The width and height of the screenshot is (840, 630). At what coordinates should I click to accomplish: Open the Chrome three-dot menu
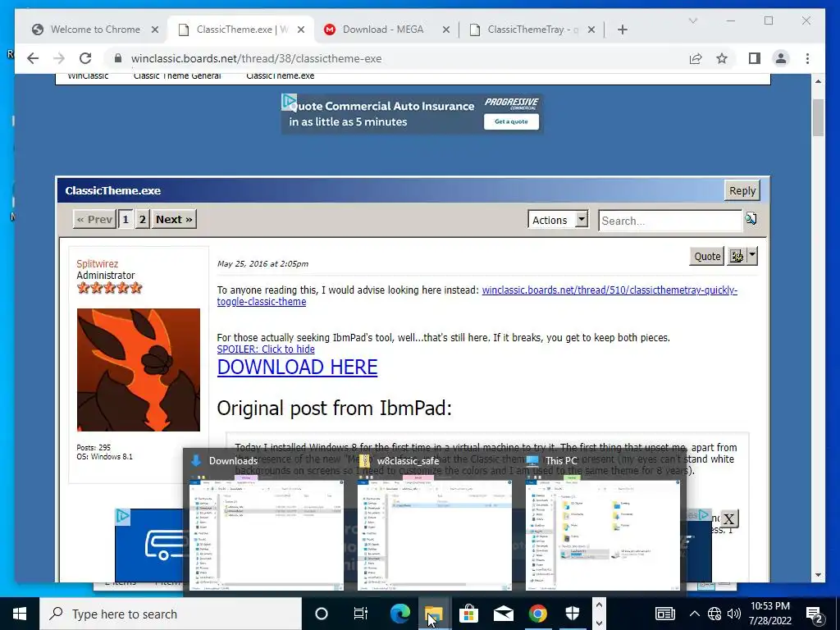(807, 58)
